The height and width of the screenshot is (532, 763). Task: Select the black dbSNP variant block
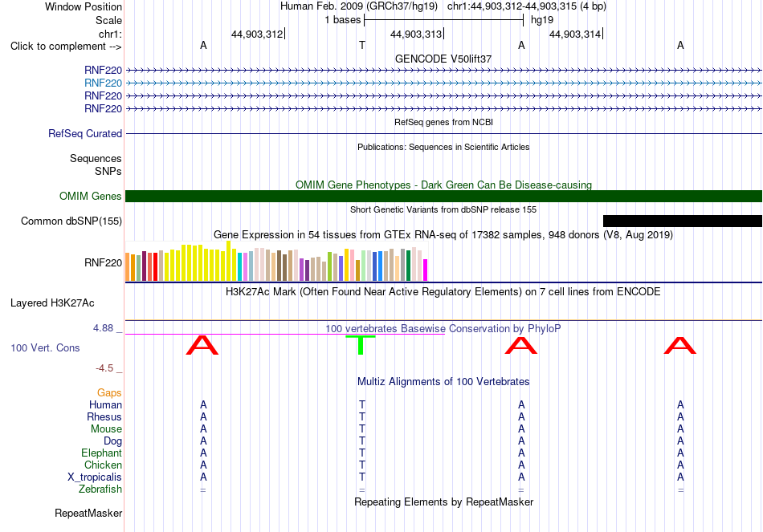pos(682,221)
